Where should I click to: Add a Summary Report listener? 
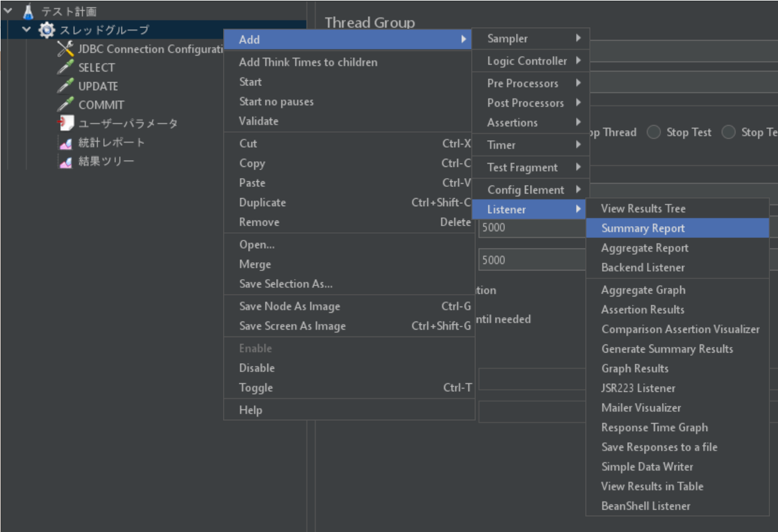677,228
